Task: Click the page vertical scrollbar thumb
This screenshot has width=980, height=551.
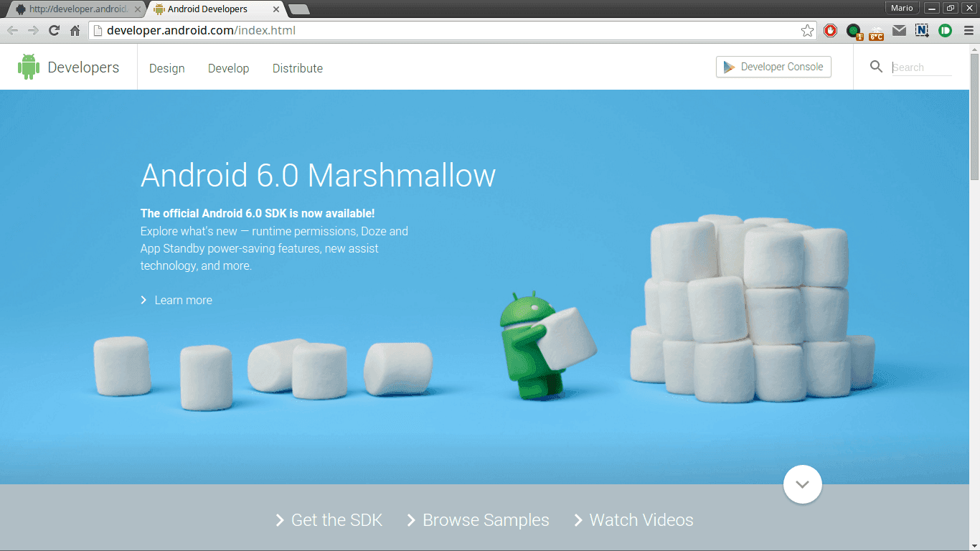Action: tap(974, 116)
